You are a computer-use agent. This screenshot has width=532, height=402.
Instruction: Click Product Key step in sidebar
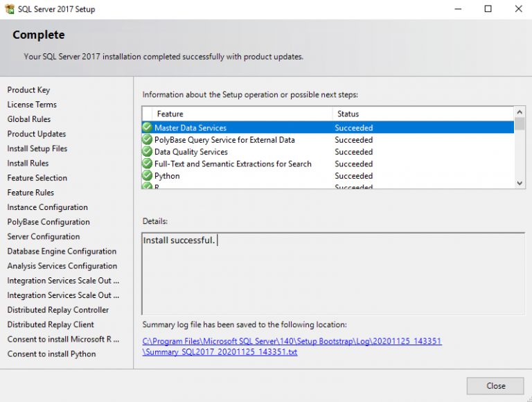click(28, 90)
